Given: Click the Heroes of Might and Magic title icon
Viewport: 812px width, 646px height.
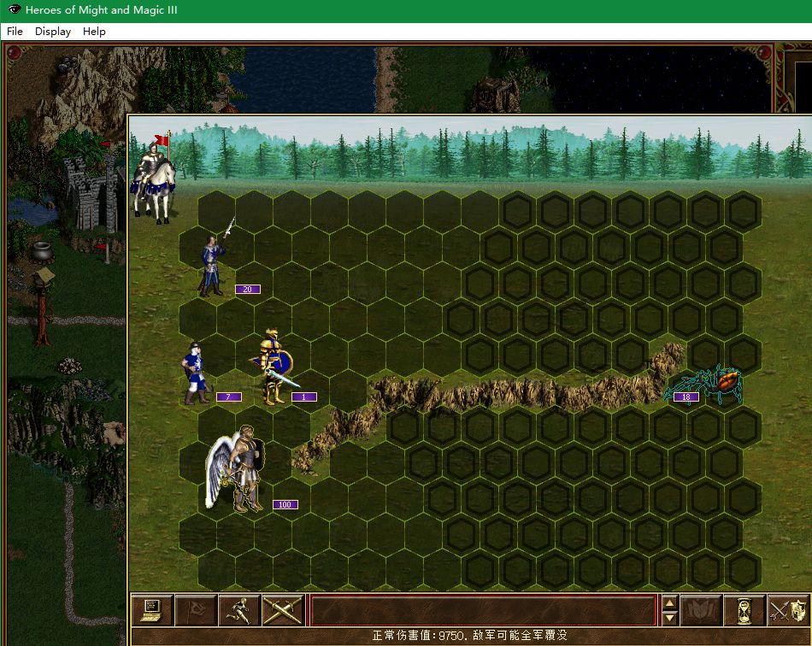Looking at the screenshot, I should pos(14,10).
